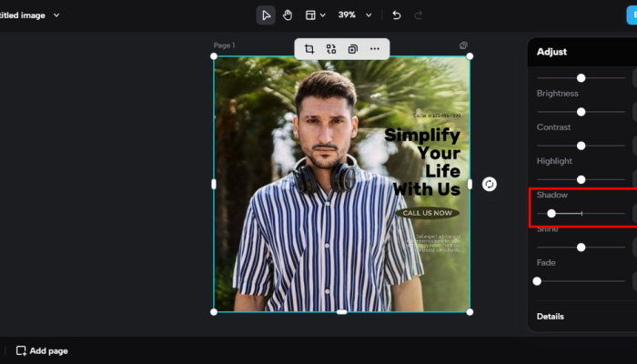Click the Brightness slider handle

coord(581,112)
